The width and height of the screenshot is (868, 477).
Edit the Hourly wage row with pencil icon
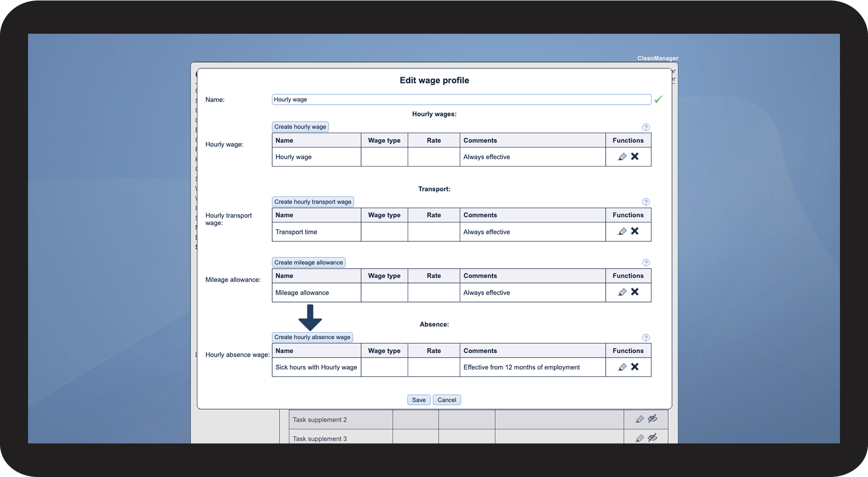coord(622,157)
